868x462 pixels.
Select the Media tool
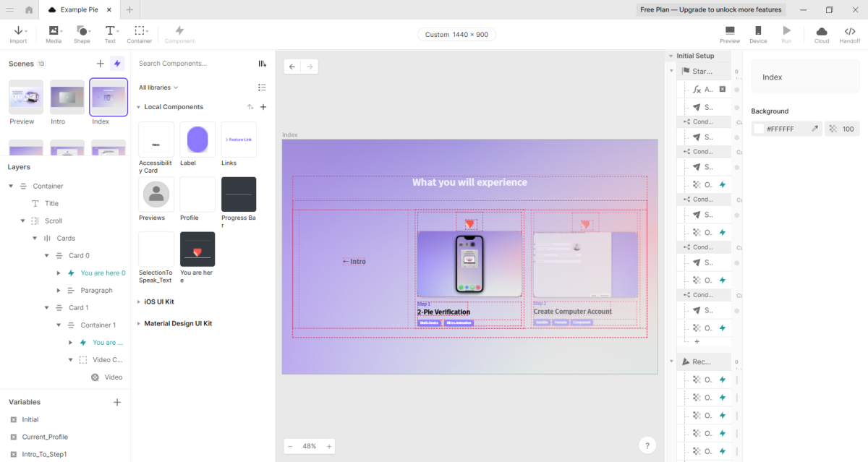tap(54, 33)
